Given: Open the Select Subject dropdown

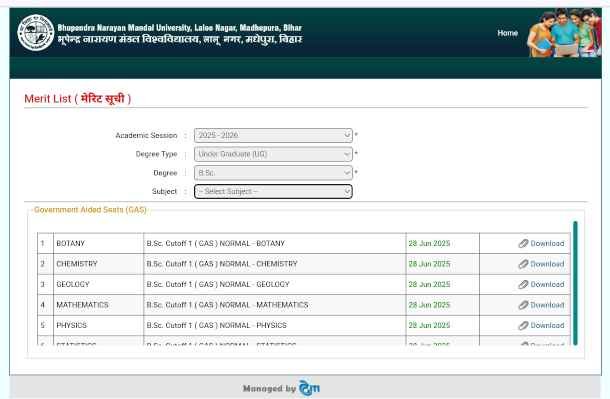Looking at the screenshot, I should pyautogui.click(x=273, y=191).
